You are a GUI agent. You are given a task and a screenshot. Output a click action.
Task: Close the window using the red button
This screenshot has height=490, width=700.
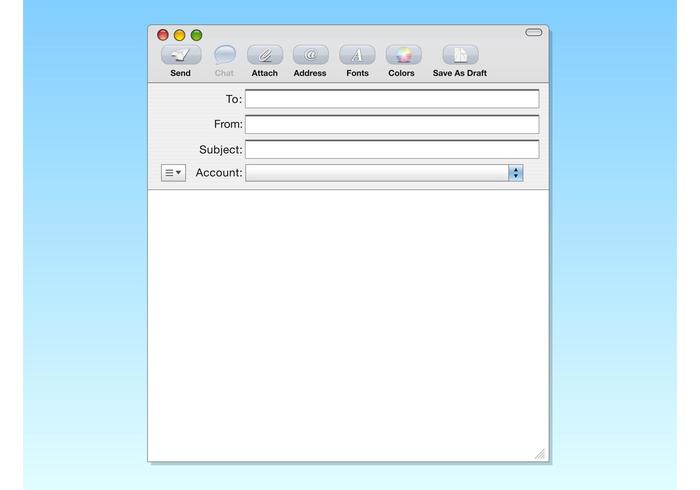(163, 35)
